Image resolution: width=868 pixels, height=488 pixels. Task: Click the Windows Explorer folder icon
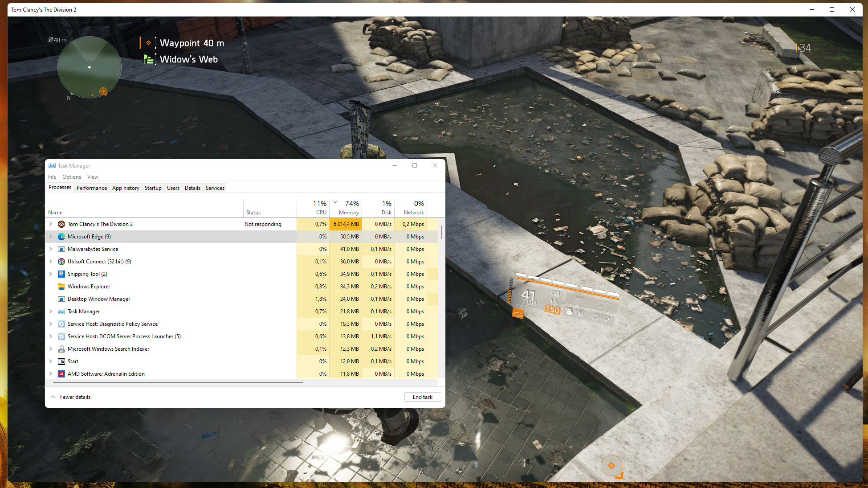click(x=61, y=287)
